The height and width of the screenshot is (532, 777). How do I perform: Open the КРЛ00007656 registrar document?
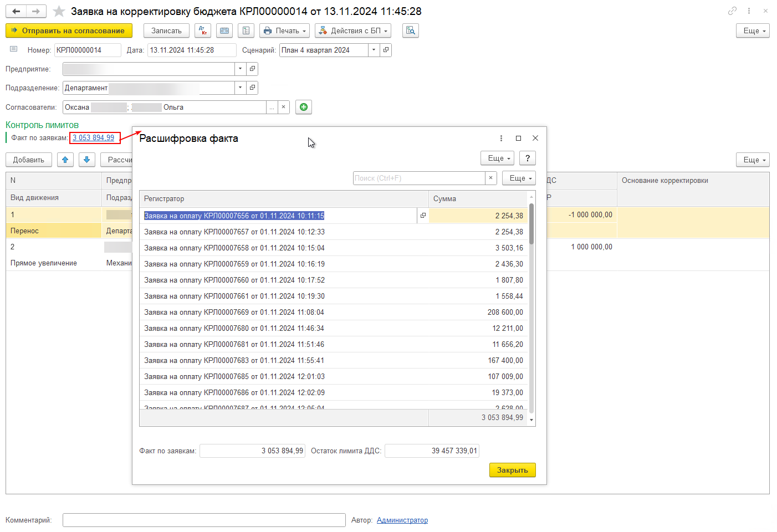point(423,216)
